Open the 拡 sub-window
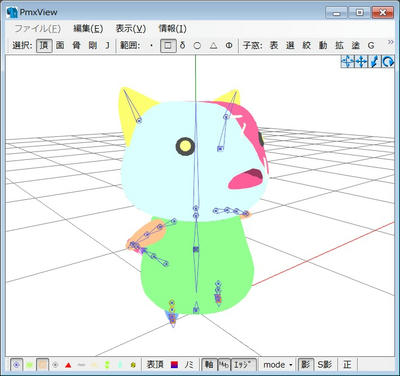Viewport: 400px width, 376px height. coord(339,45)
